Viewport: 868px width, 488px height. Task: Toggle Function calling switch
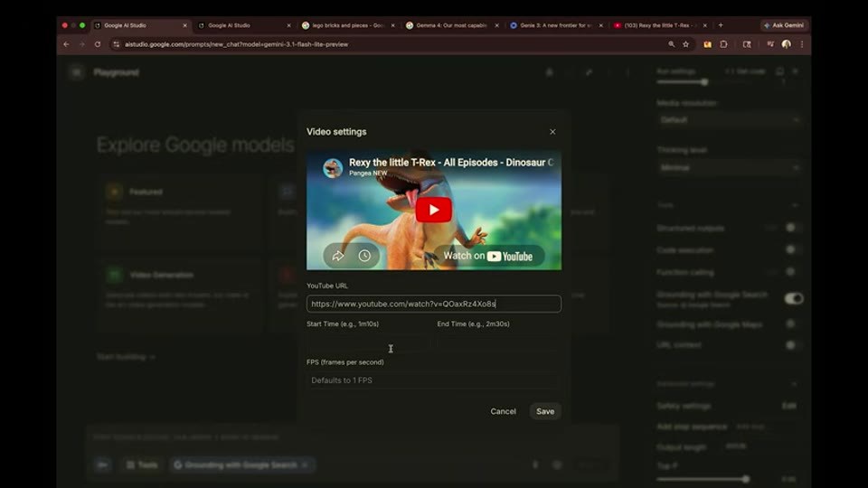tap(792, 272)
